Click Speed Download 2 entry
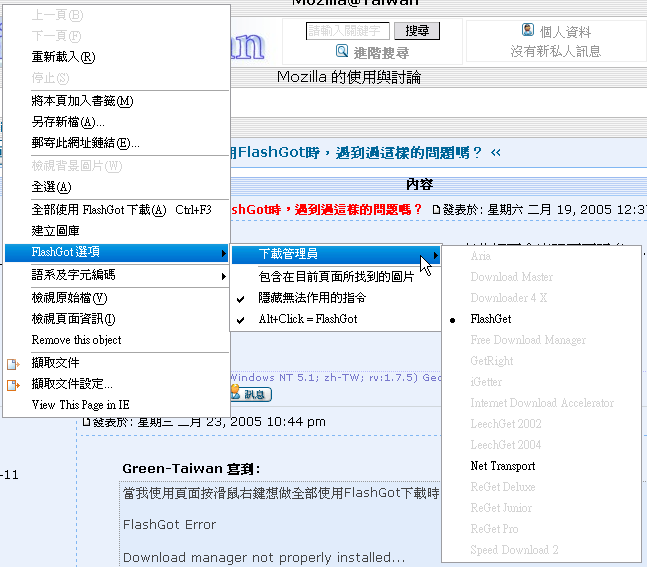647x567 pixels. pyautogui.click(x=541, y=550)
